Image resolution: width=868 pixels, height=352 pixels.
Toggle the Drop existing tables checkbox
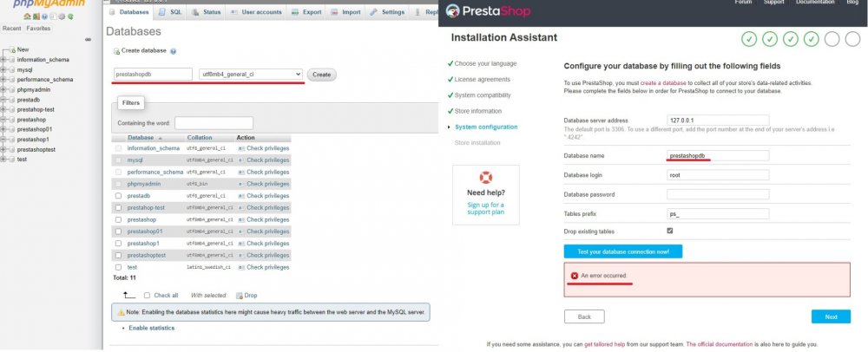click(x=669, y=231)
